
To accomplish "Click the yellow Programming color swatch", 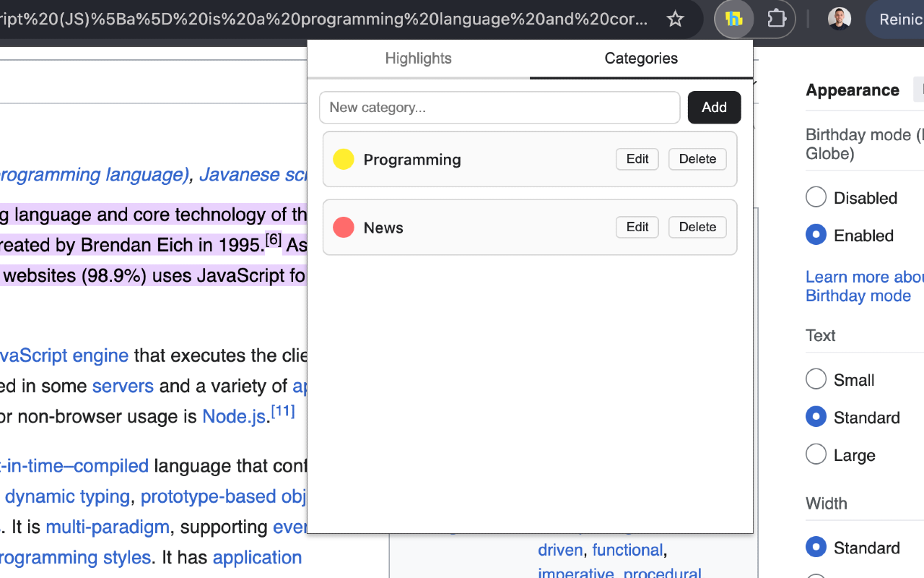I will pos(344,159).
